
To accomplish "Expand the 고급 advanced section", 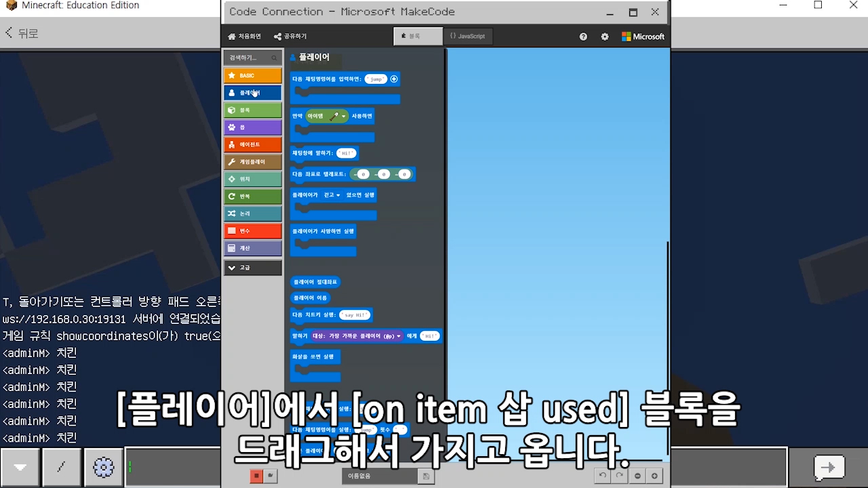I will coord(252,268).
